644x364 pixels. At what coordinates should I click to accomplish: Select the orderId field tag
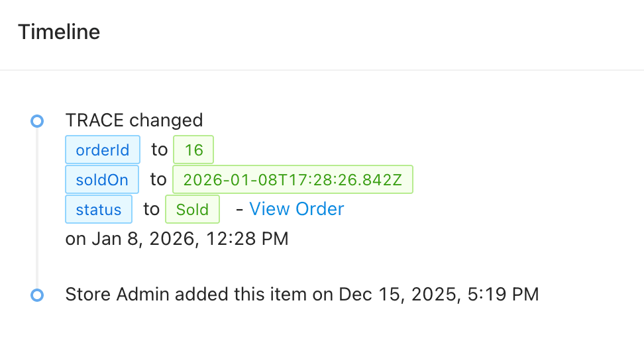[x=103, y=150]
